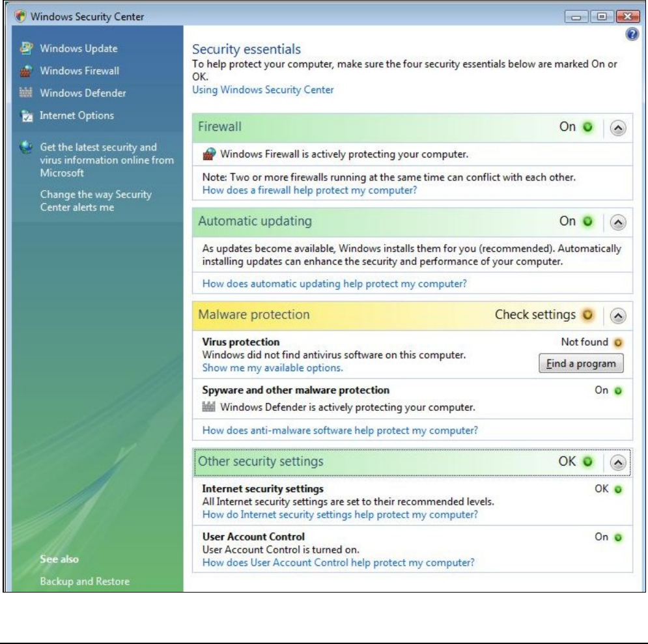Collapse the Other security settings section
The width and height of the screenshot is (648, 644).
[x=618, y=463]
